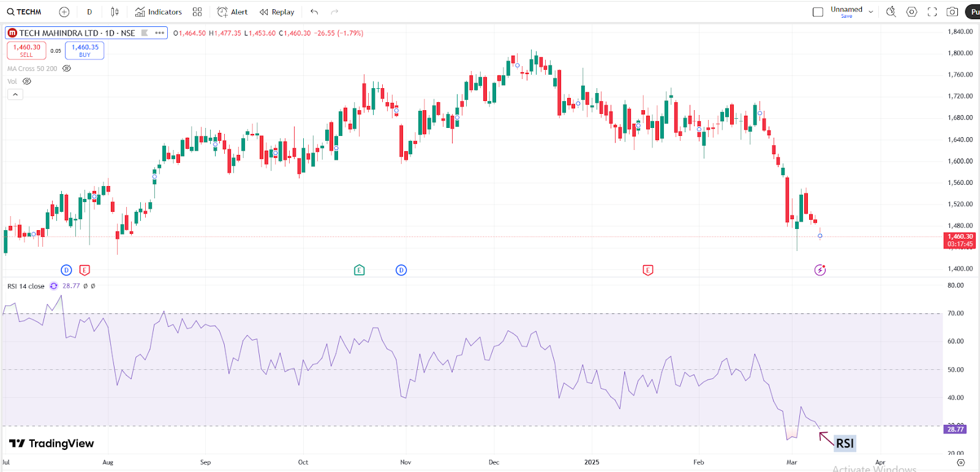Show the MA Cross 50 200 indicator
The height and width of the screenshot is (472, 980).
[67, 69]
